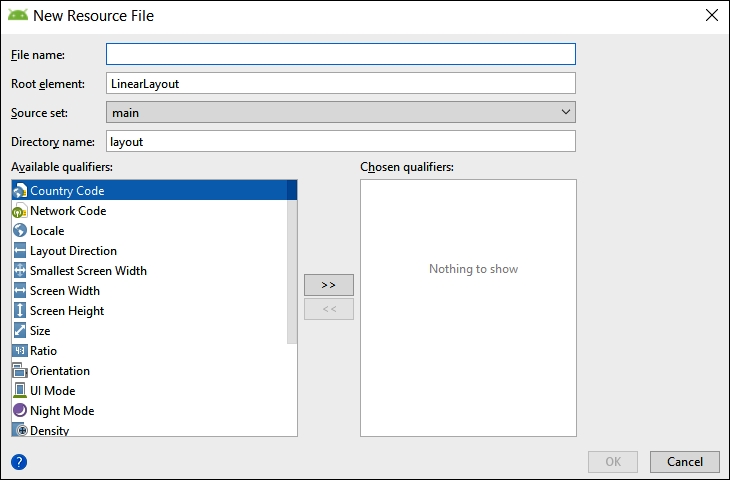Screen dimensions: 730x480
Task: Pick the Smallest Screen Width icon
Action: click(20, 270)
